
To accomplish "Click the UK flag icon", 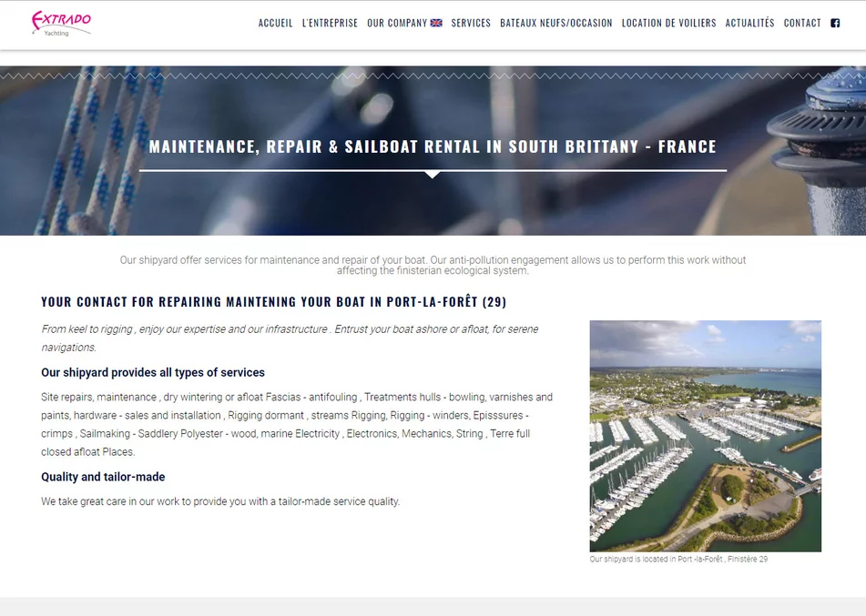I will coord(436,23).
